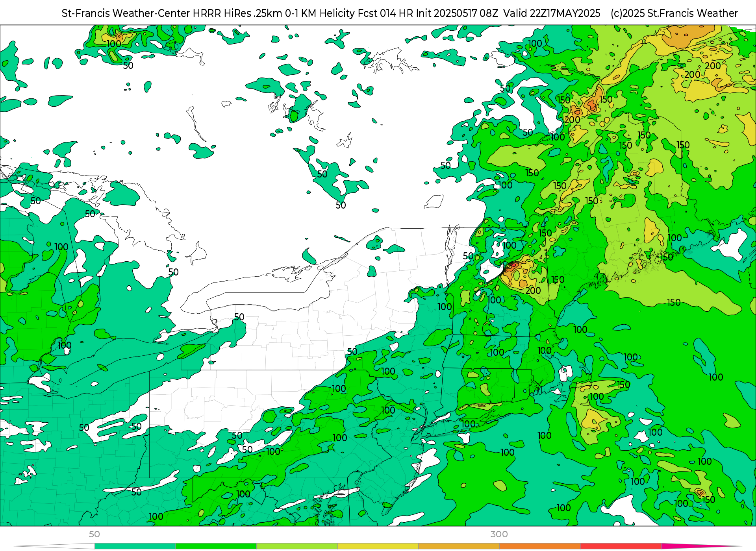The height and width of the screenshot is (551, 756).
Task: Click 'Fcst 014 HR' in the title
Action: (385, 13)
